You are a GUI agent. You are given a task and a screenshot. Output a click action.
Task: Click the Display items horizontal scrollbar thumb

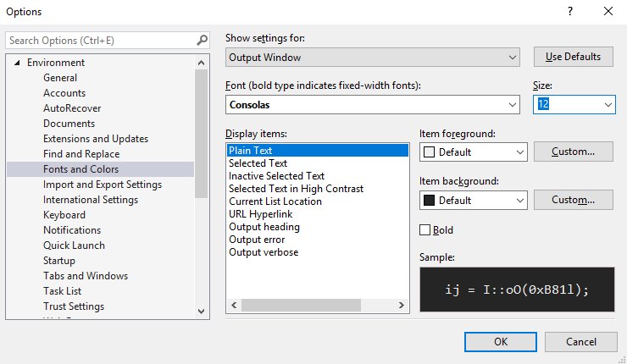click(x=301, y=306)
